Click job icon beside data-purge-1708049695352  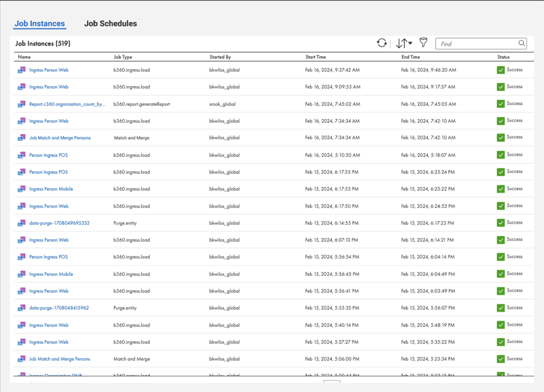pyautogui.click(x=22, y=223)
